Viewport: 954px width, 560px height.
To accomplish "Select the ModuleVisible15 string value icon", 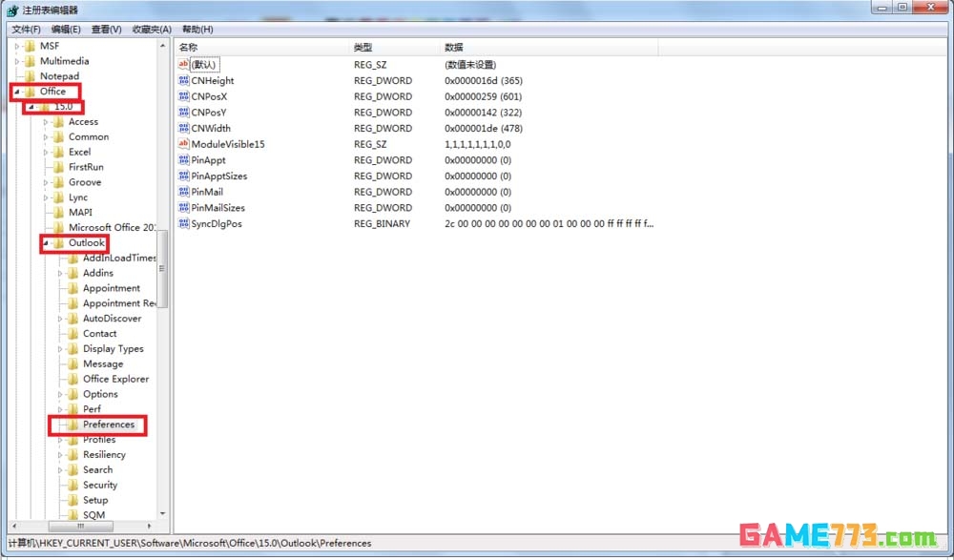I will click(184, 144).
